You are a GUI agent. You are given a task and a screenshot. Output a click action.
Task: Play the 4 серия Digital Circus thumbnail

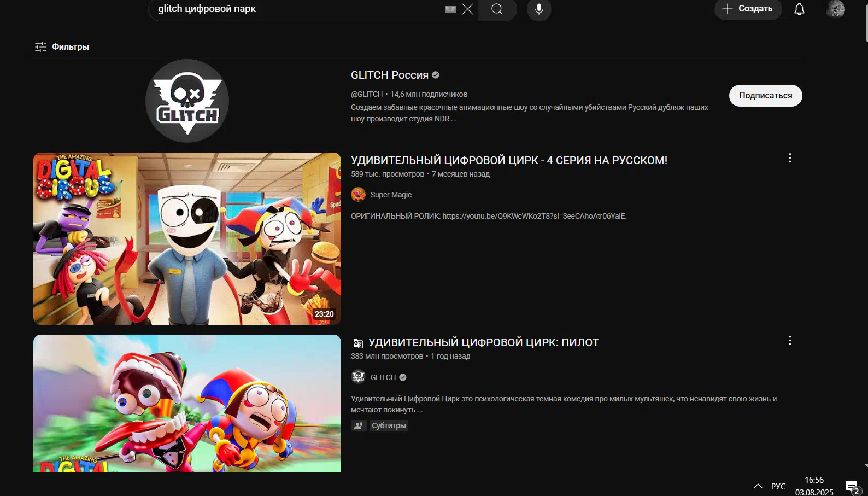[x=187, y=238]
